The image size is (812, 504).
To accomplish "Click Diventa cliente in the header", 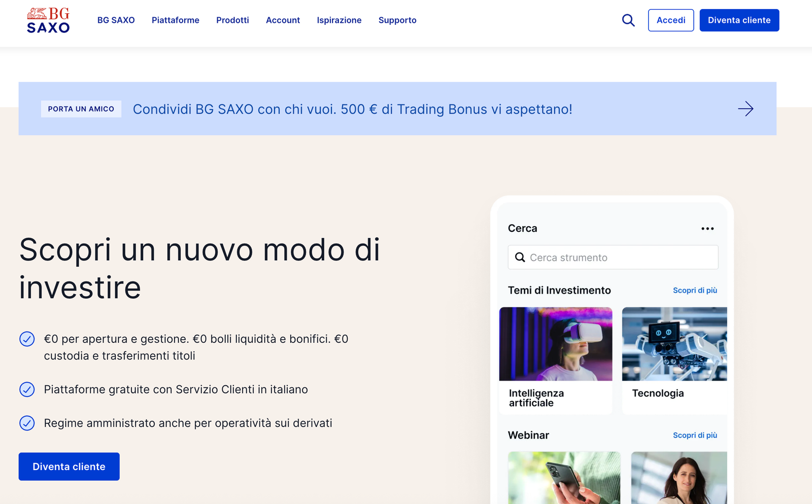I will click(x=739, y=20).
